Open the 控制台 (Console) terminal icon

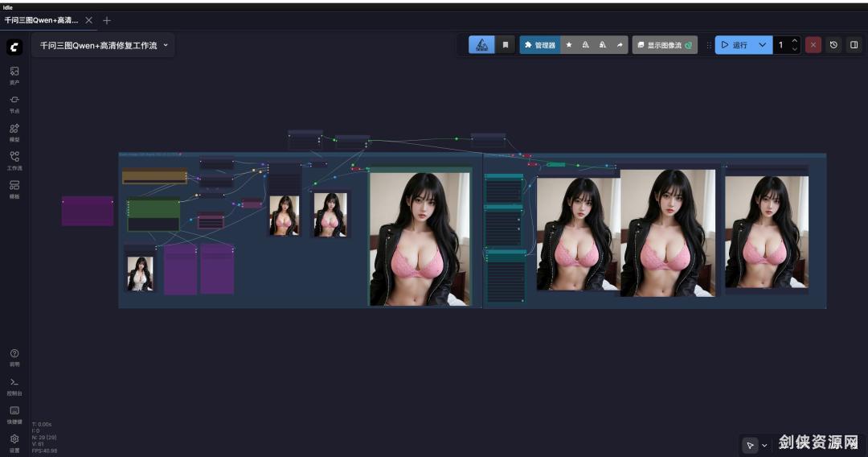tap(14, 385)
